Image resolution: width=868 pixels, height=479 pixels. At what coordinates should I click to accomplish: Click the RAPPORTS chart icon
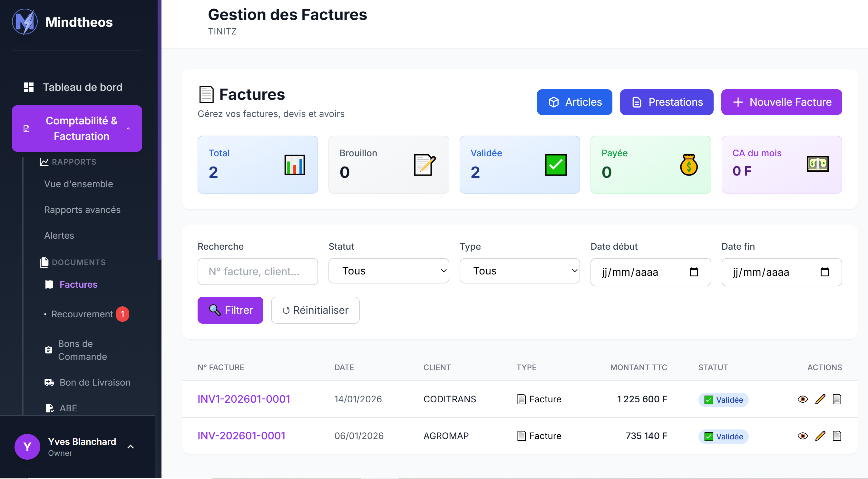[44, 162]
